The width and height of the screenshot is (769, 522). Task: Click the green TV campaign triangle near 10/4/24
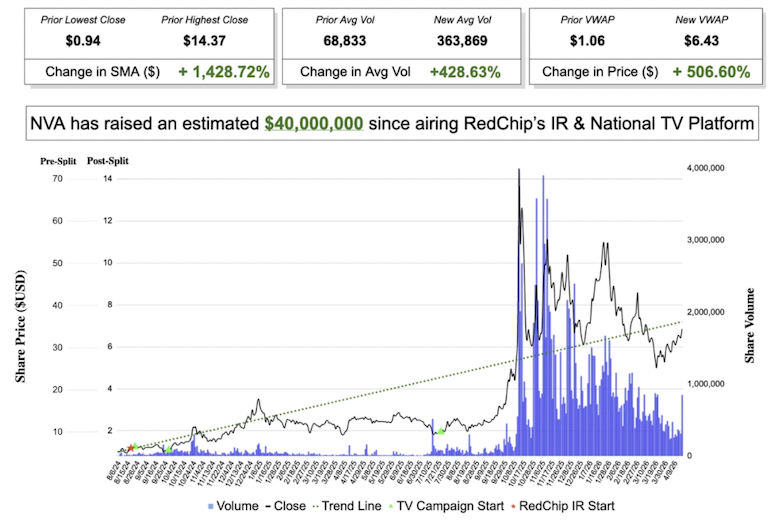pos(168,449)
